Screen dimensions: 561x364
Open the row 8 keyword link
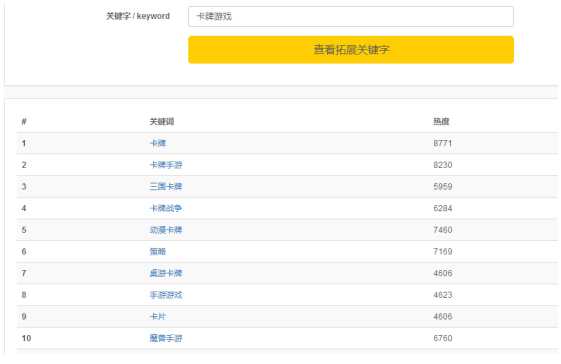166,295
